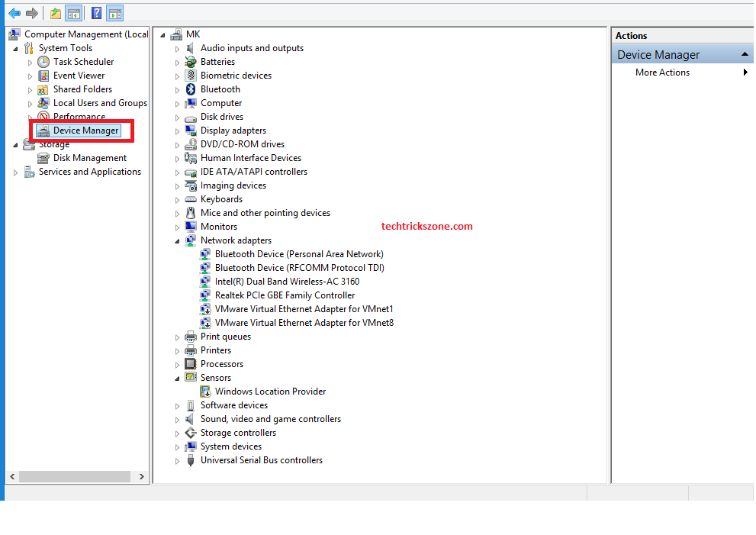The image size is (756, 535).
Task: Click the Forward arrow toolbar icon
Action: pyautogui.click(x=32, y=13)
